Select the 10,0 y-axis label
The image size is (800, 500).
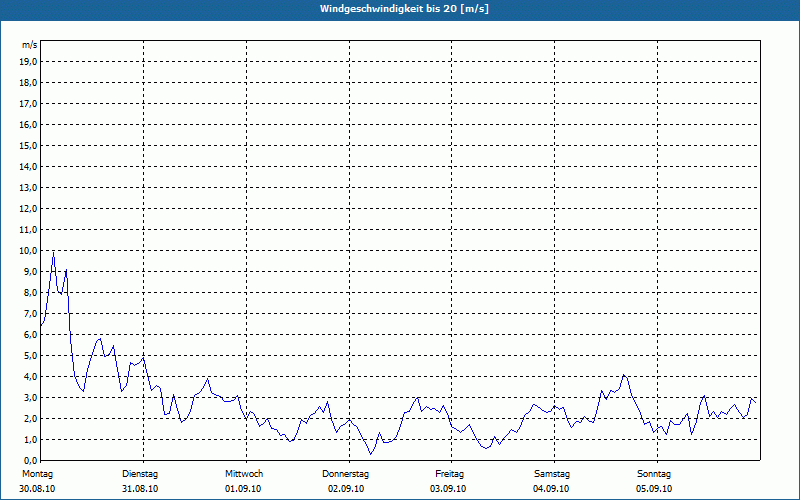[28, 251]
